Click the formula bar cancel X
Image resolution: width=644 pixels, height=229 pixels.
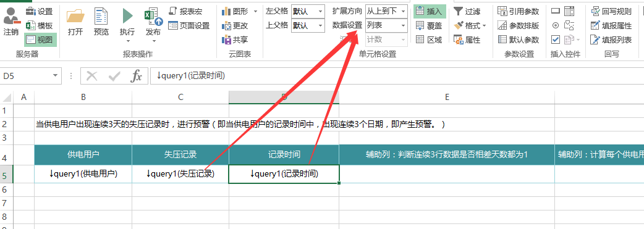point(92,76)
